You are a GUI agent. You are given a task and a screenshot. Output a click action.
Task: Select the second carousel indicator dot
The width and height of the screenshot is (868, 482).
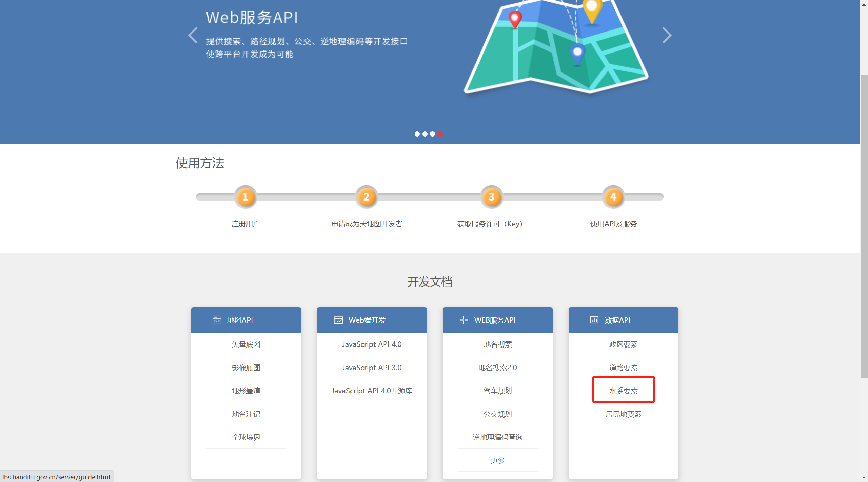pyautogui.click(x=425, y=134)
